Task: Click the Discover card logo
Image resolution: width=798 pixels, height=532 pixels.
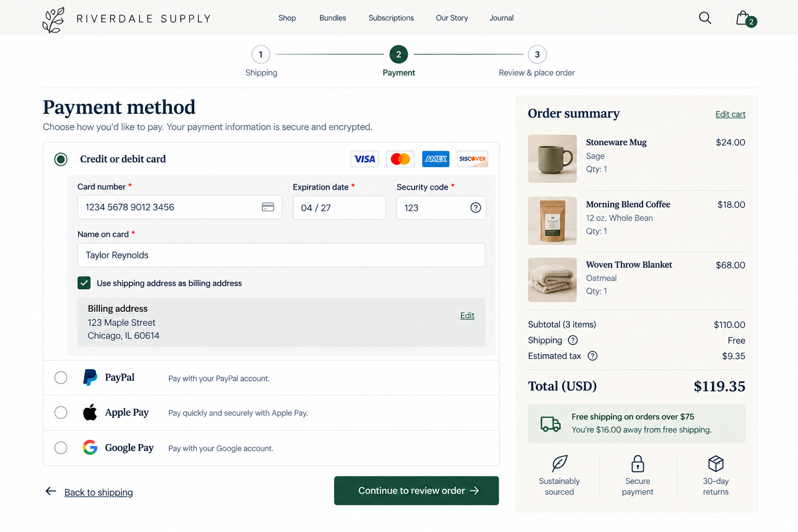Action: 472,159
